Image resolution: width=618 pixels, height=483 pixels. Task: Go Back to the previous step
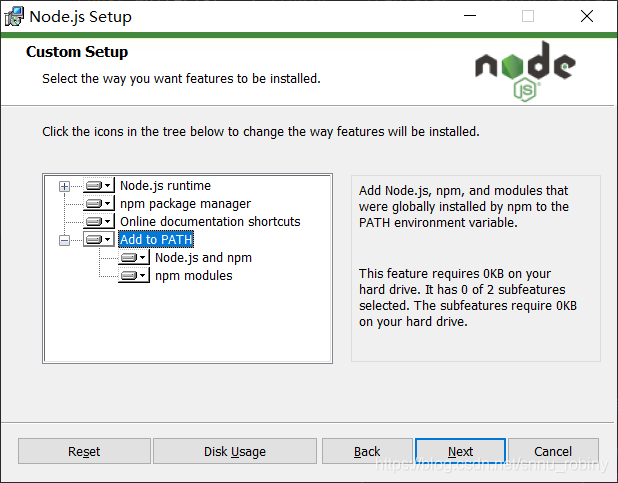point(367,451)
